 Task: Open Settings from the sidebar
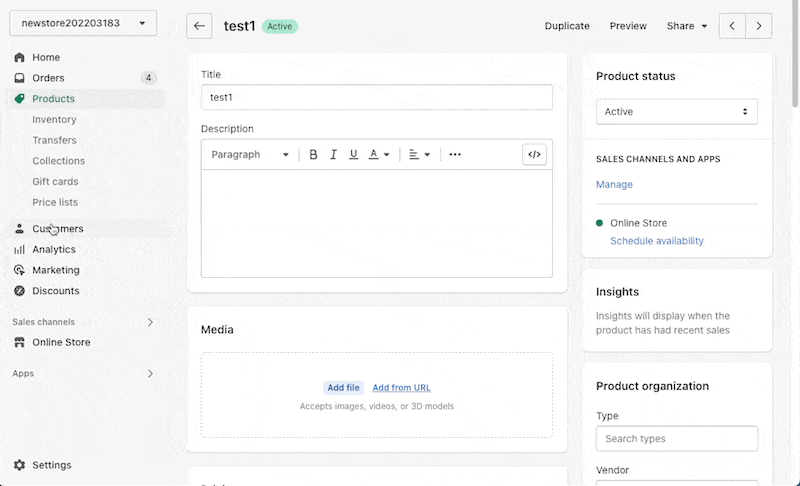(52, 465)
